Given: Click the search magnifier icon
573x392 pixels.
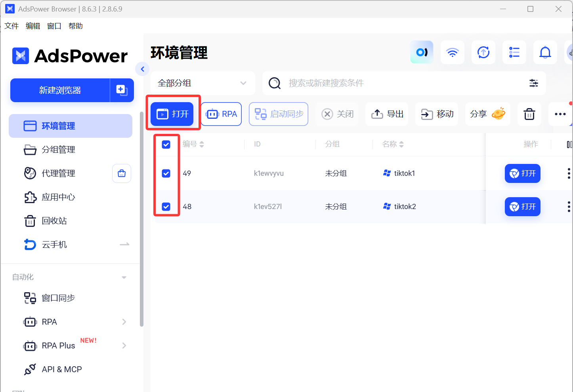Looking at the screenshot, I should coord(275,83).
